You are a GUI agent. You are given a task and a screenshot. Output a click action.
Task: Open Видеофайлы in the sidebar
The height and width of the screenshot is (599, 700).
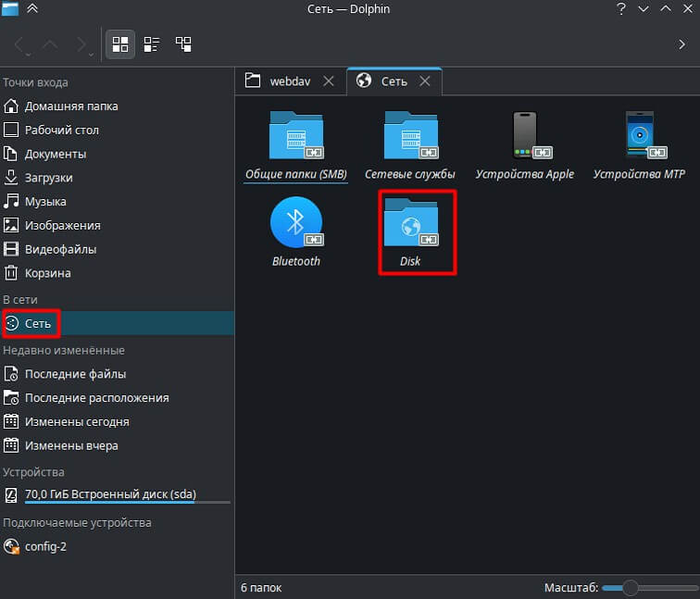click(x=117, y=249)
